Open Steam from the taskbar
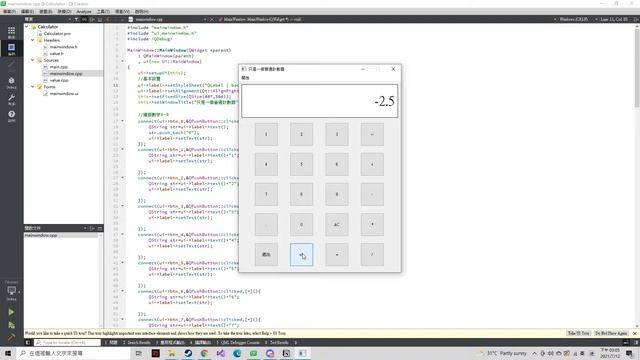Screen dimensions: 640x360 (x=188, y=353)
